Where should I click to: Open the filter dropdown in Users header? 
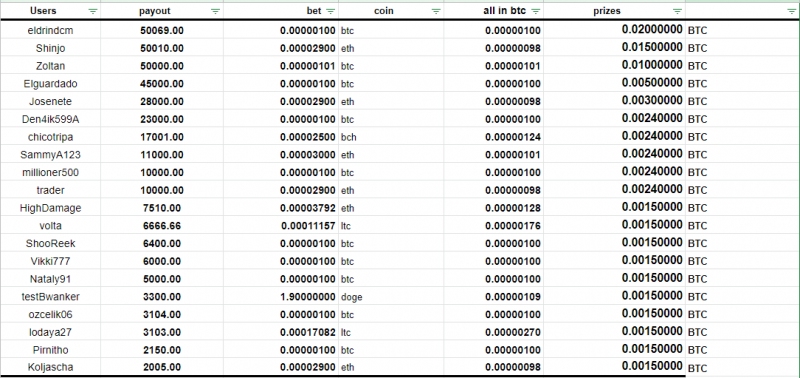tap(93, 11)
